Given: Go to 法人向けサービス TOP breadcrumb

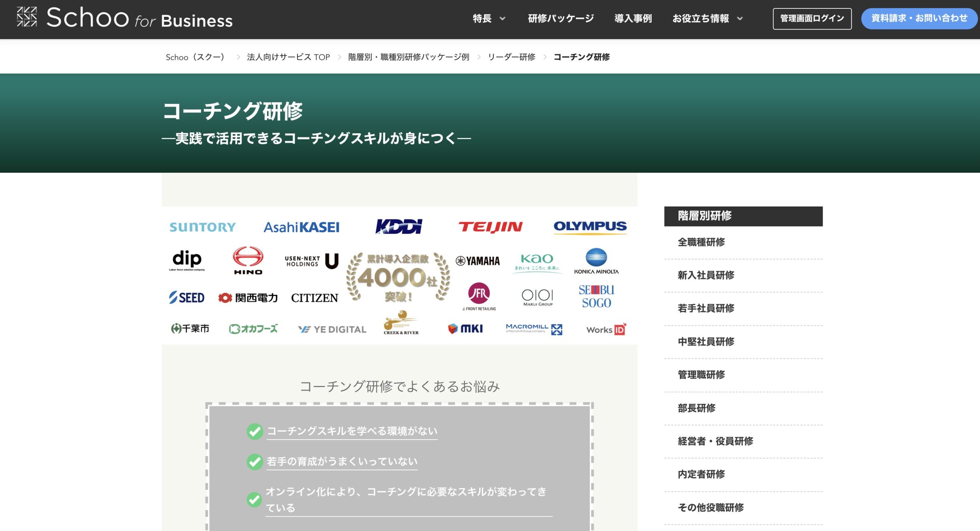Looking at the screenshot, I should tap(288, 57).
